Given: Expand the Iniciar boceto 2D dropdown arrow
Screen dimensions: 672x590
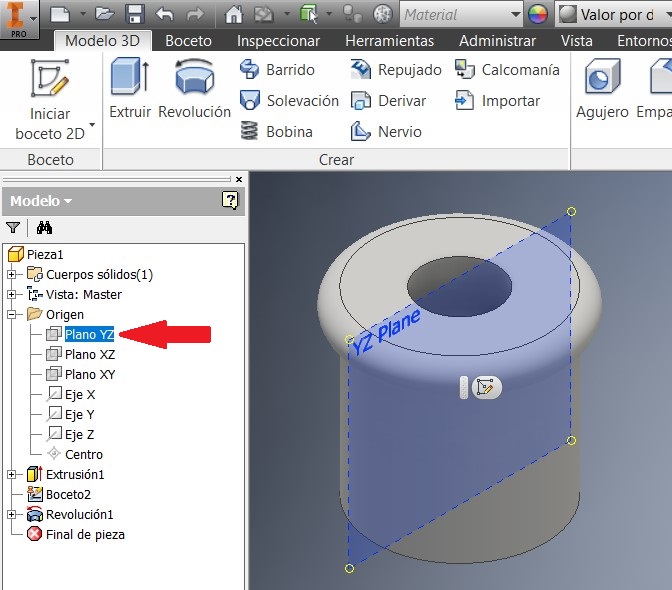Looking at the screenshot, I should pos(92,125).
